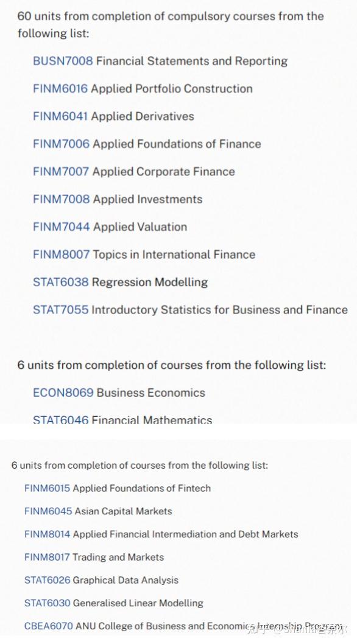
Task: Open FINM7006 Applied Foundations of Finance
Action: pos(62,144)
